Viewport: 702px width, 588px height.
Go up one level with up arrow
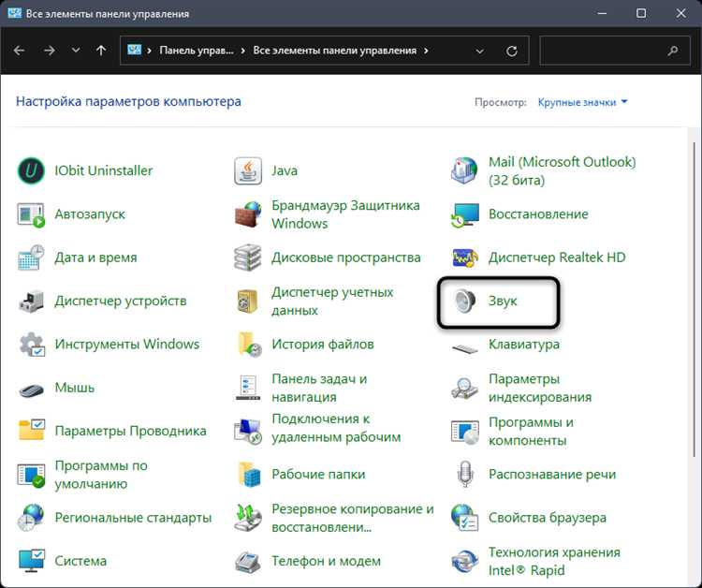[x=101, y=51]
